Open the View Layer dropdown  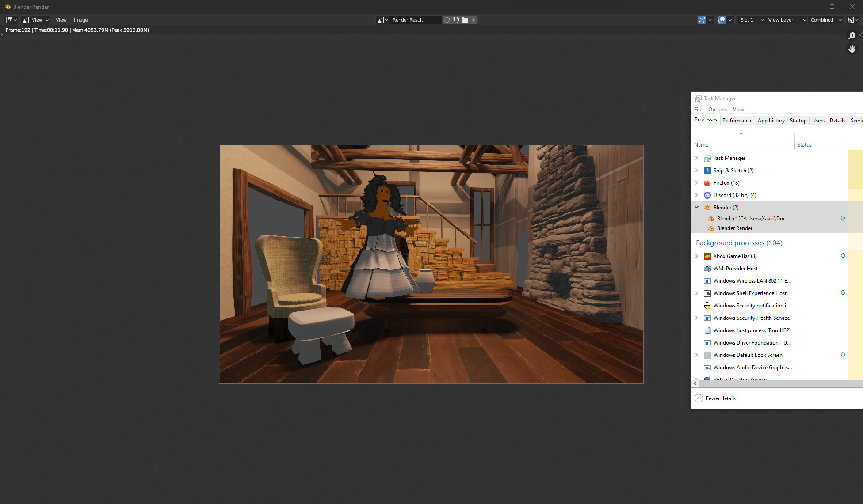(787, 20)
